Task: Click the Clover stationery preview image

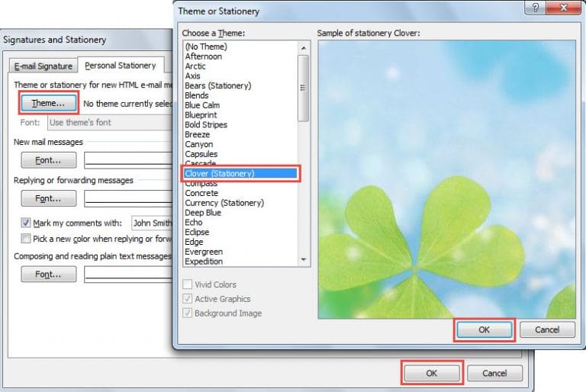Action: (x=446, y=179)
